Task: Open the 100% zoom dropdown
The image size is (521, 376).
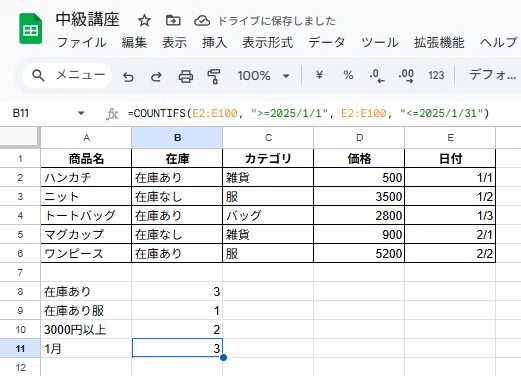Action: click(263, 76)
